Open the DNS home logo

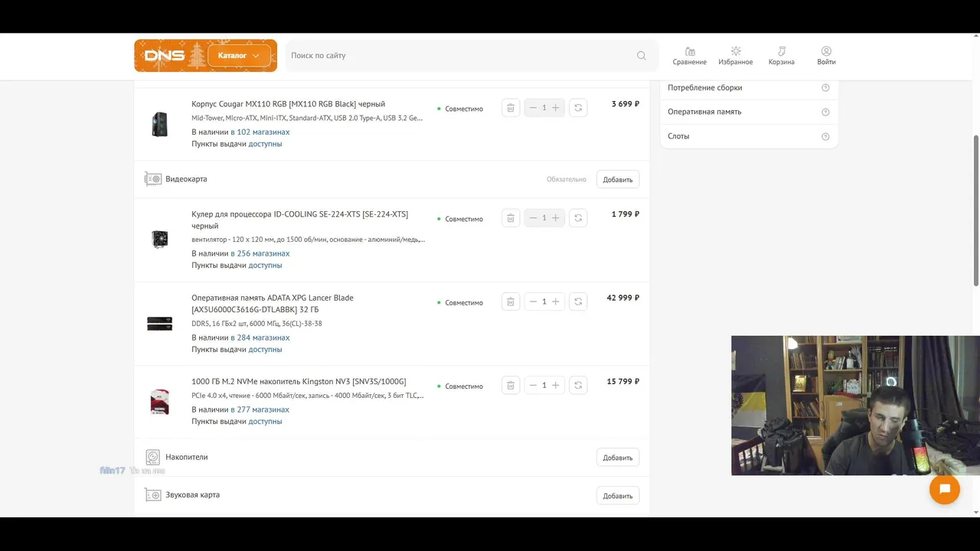tap(165, 56)
